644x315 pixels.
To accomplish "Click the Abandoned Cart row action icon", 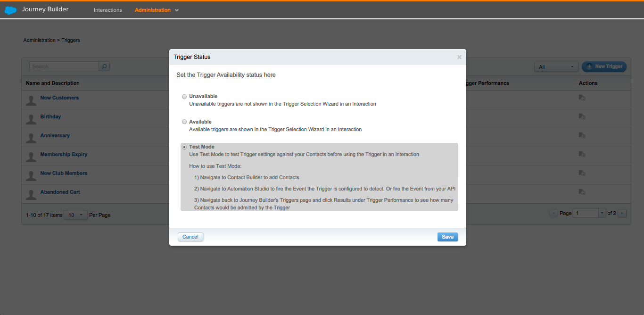I will (x=582, y=192).
